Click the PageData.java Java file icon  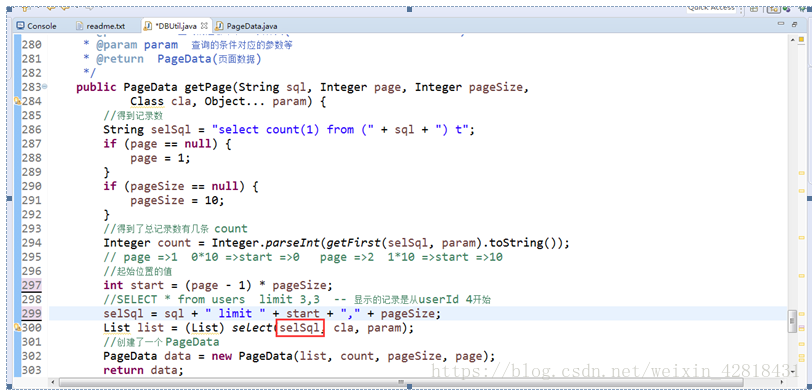coord(220,26)
